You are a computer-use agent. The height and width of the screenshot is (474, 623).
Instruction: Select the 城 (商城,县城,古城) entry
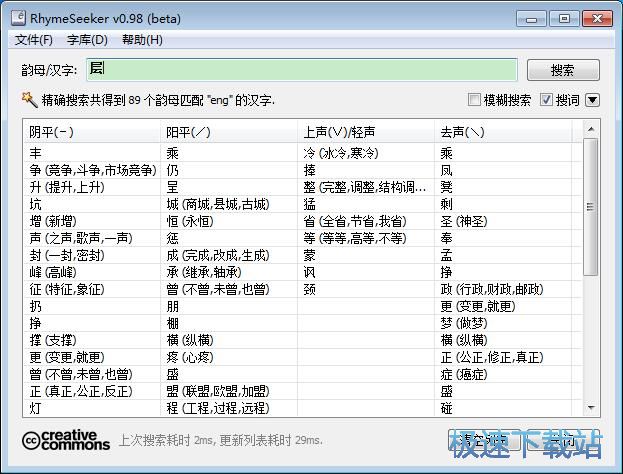tap(218, 204)
